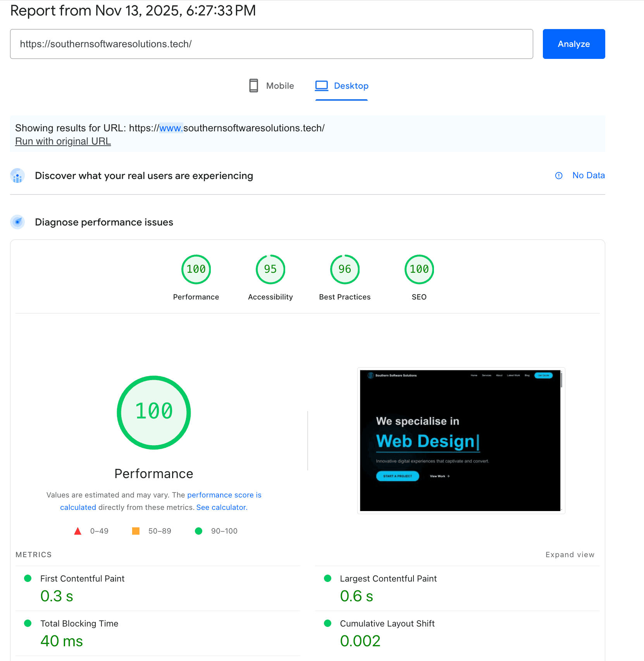Click the Analyze button
The image size is (644, 661).
[x=573, y=44]
